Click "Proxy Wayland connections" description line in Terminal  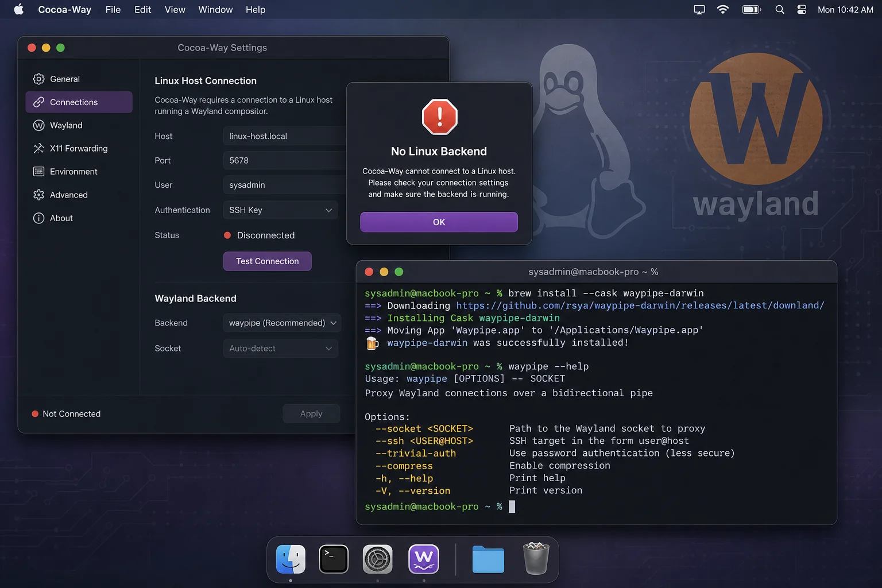click(509, 393)
